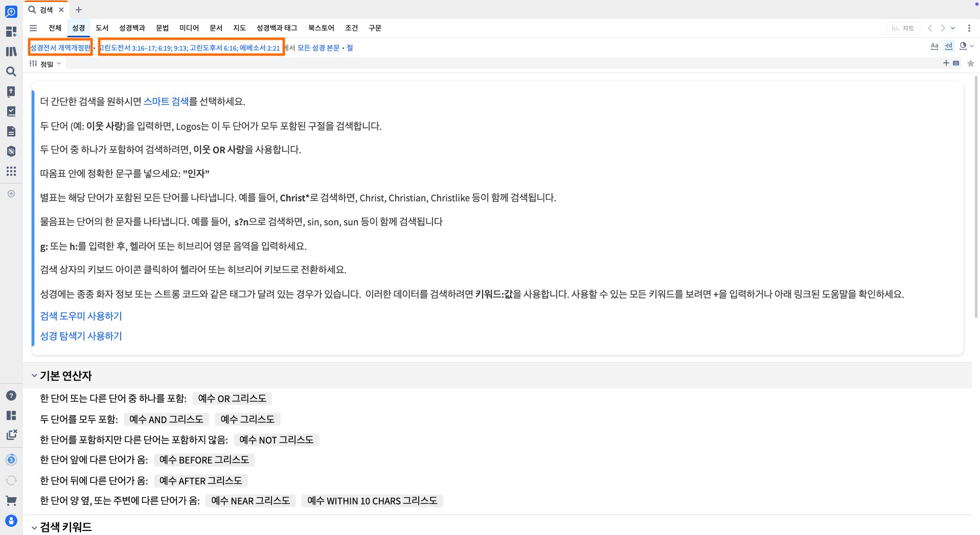Click the 차트 button
This screenshot has width=980, height=535.
[x=903, y=28]
